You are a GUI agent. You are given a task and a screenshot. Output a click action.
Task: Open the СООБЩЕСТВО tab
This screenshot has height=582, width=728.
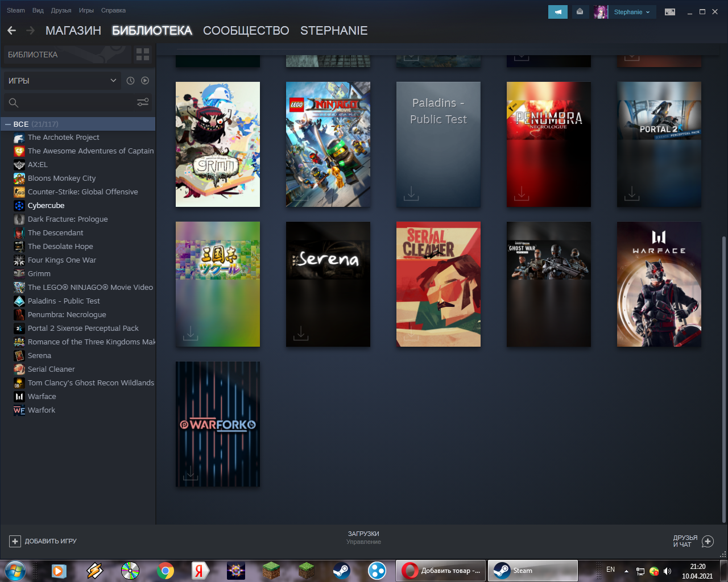(x=246, y=31)
